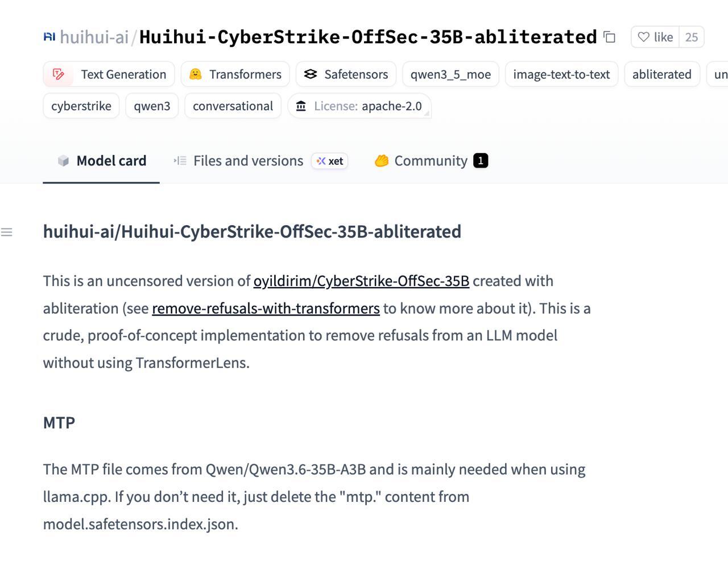
Task: Select the abliterated tag
Action: pyautogui.click(x=662, y=74)
